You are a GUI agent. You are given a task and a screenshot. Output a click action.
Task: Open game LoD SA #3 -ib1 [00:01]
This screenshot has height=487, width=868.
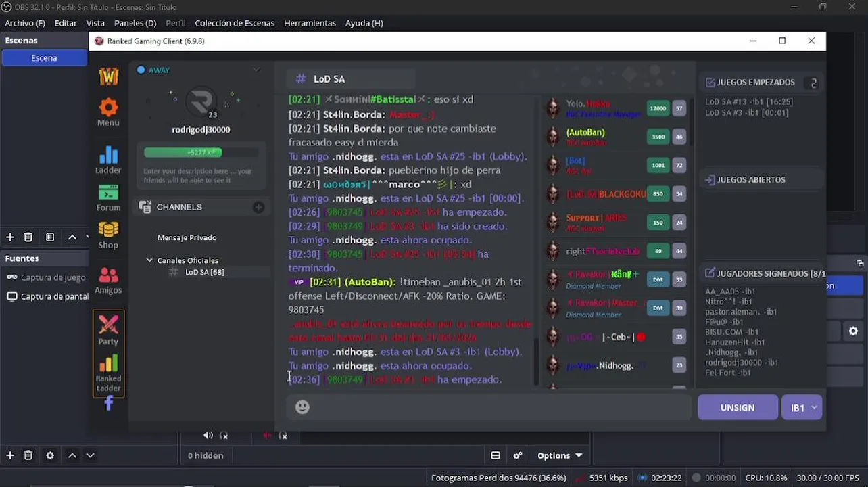pos(746,112)
